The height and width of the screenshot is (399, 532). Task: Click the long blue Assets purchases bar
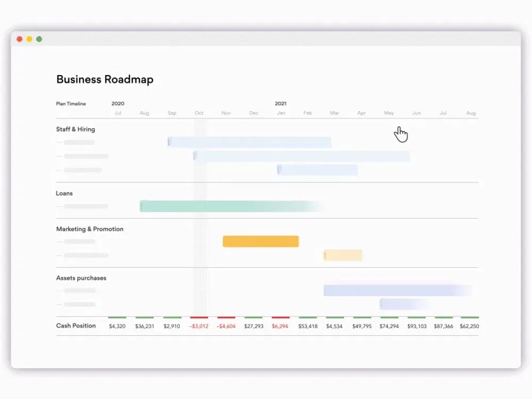coord(397,290)
